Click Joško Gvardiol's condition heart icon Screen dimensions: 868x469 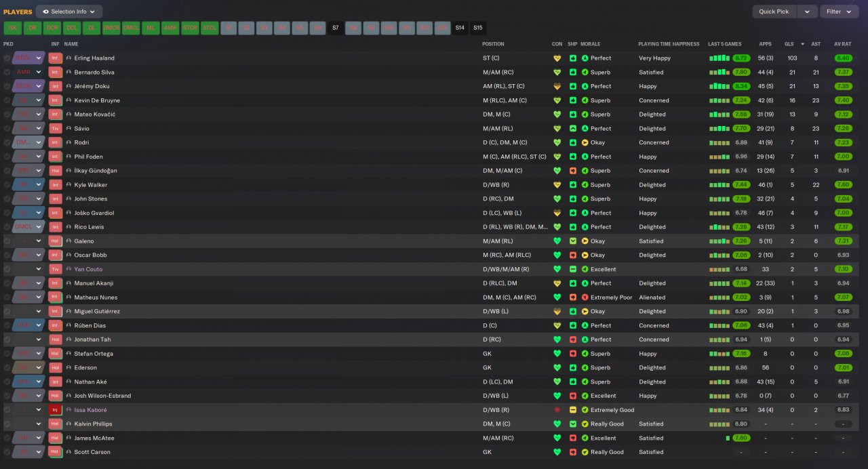coord(557,213)
